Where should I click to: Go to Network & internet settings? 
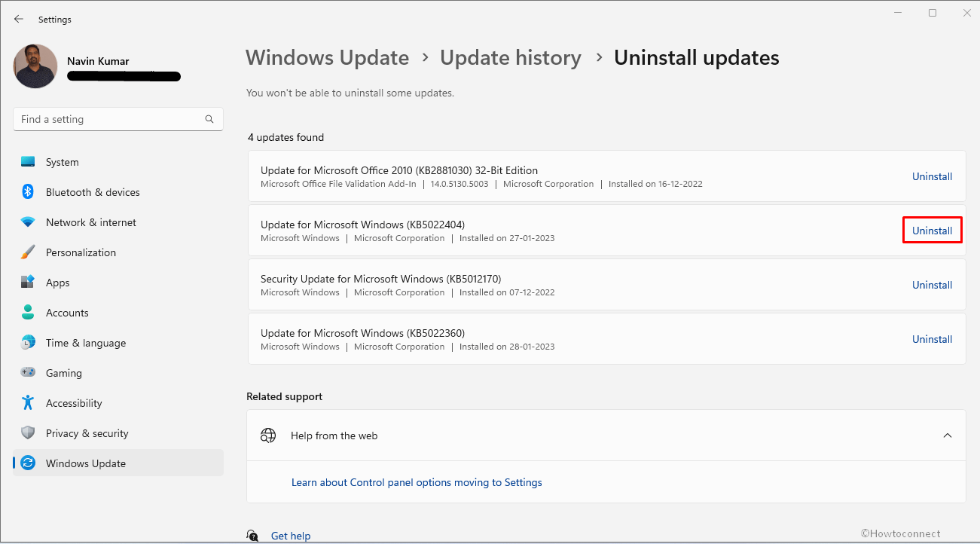(x=118, y=222)
